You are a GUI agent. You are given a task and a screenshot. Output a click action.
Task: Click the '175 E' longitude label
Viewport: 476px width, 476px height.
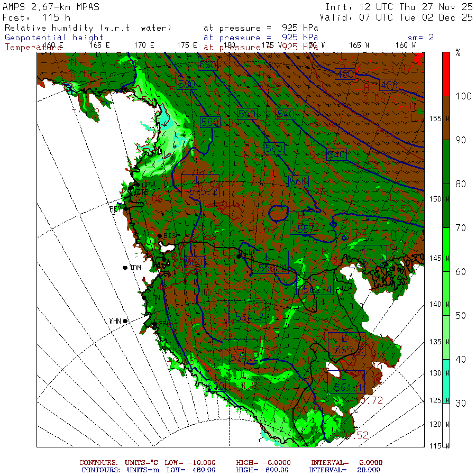[x=187, y=45]
